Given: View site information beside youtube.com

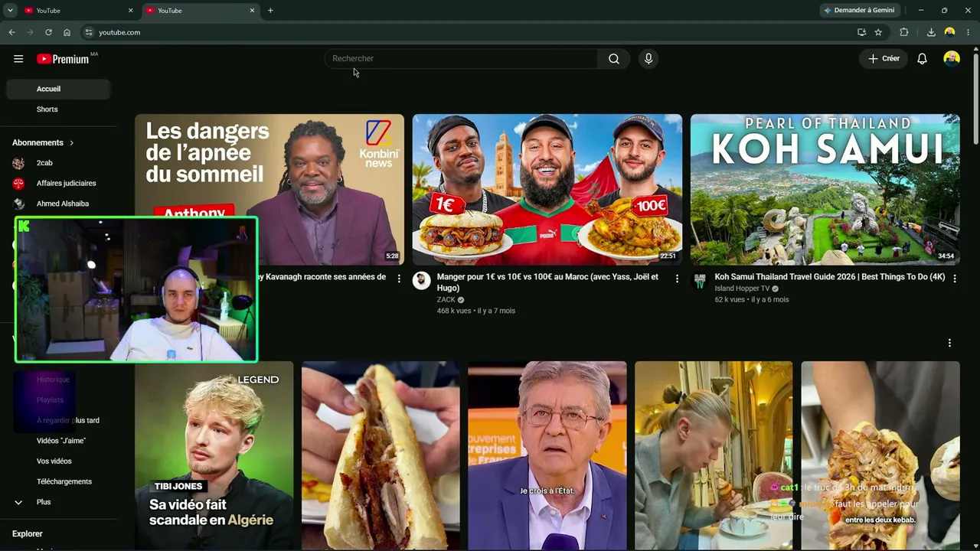Looking at the screenshot, I should click(89, 32).
